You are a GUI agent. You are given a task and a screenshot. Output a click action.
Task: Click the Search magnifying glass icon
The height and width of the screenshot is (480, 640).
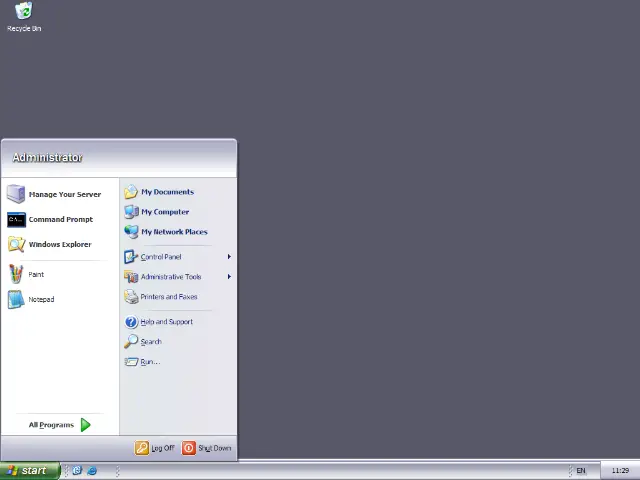tap(131, 341)
